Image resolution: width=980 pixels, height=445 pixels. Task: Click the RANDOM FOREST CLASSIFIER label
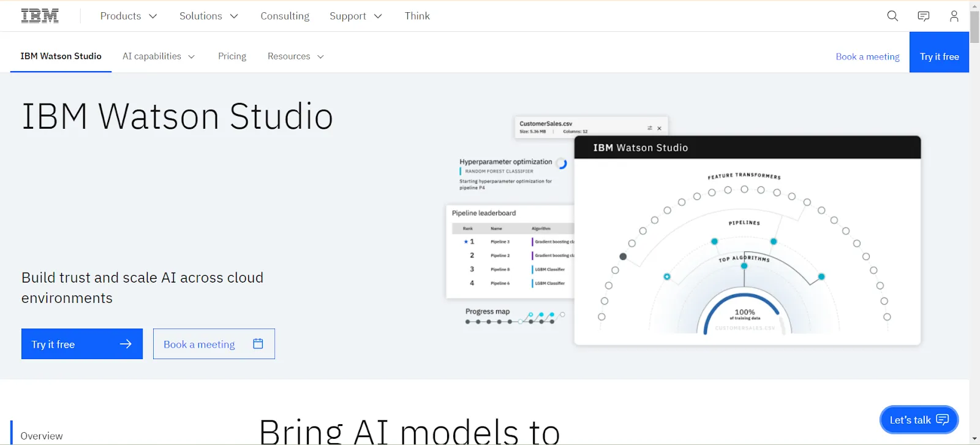(499, 172)
